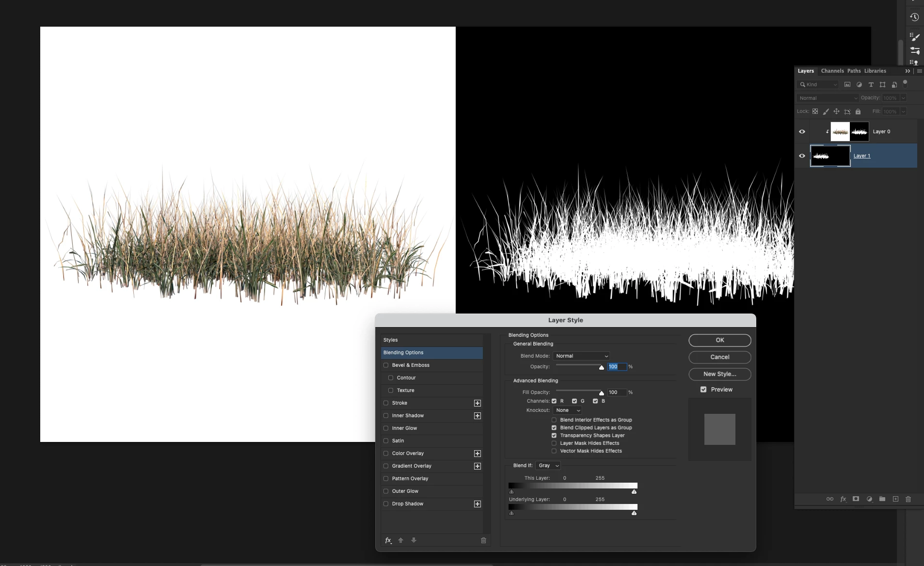Switch to the Channels tab

(x=832, y=71)
